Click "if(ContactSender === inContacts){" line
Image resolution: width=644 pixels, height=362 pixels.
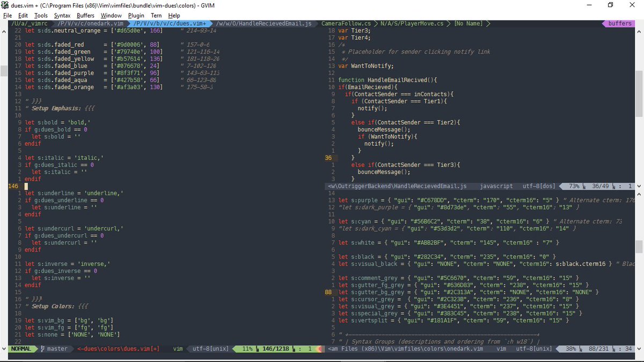tap(399, 94)
